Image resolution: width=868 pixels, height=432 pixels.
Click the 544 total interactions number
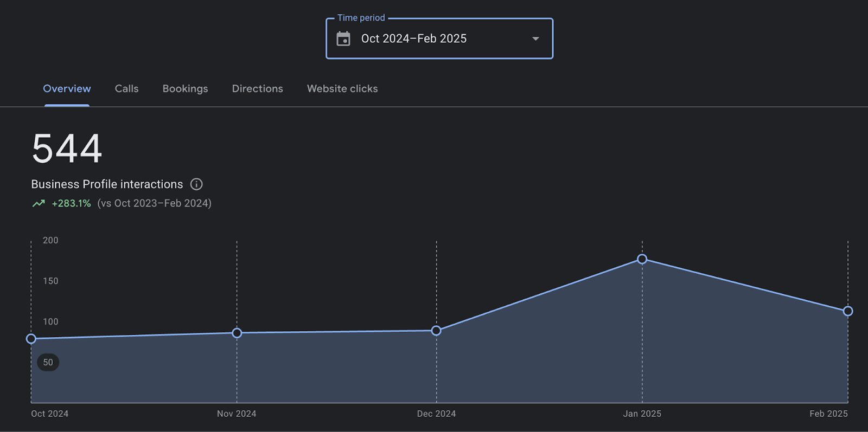click(x=67, y=149)
